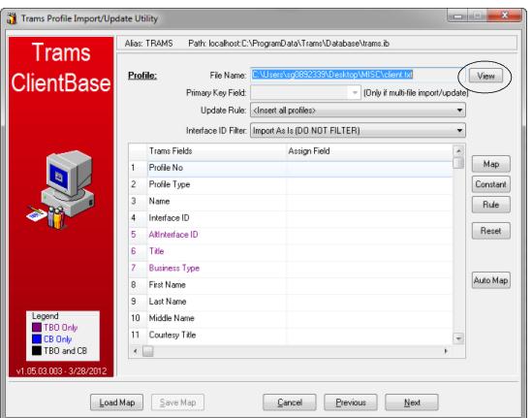The width and height of the screenshot is (532, 418).
Task: Click the Map button
Action: (491, 164)
